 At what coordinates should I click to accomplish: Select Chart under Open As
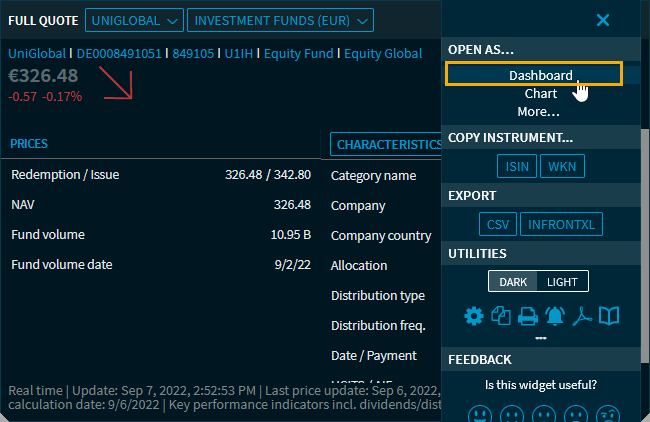coord(541,93)
